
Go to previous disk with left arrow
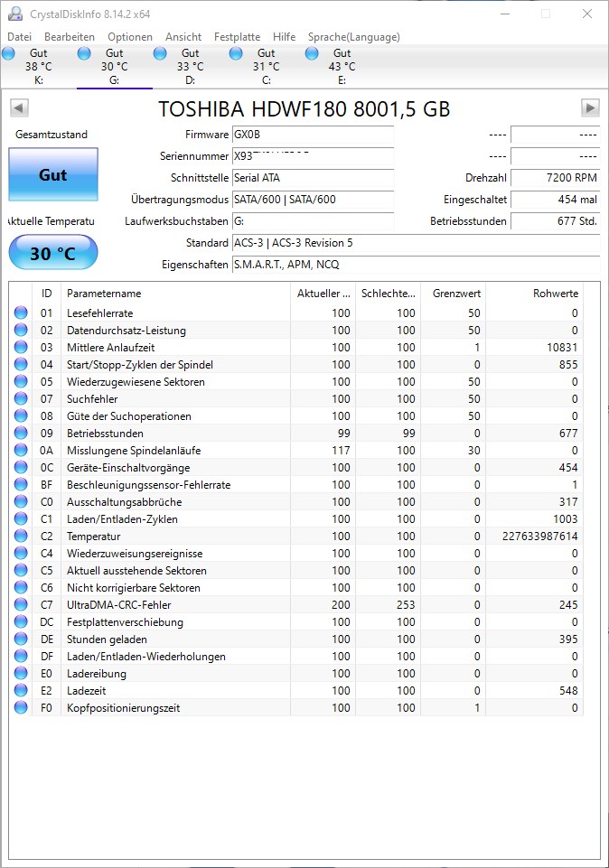point(19,108)
